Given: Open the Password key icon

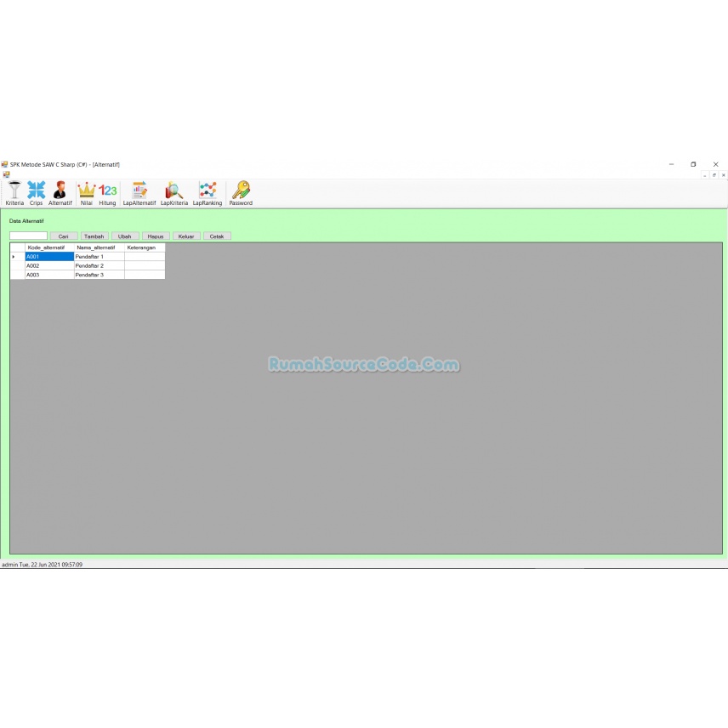Looking at the screenshot, I should tap(241, 193).
